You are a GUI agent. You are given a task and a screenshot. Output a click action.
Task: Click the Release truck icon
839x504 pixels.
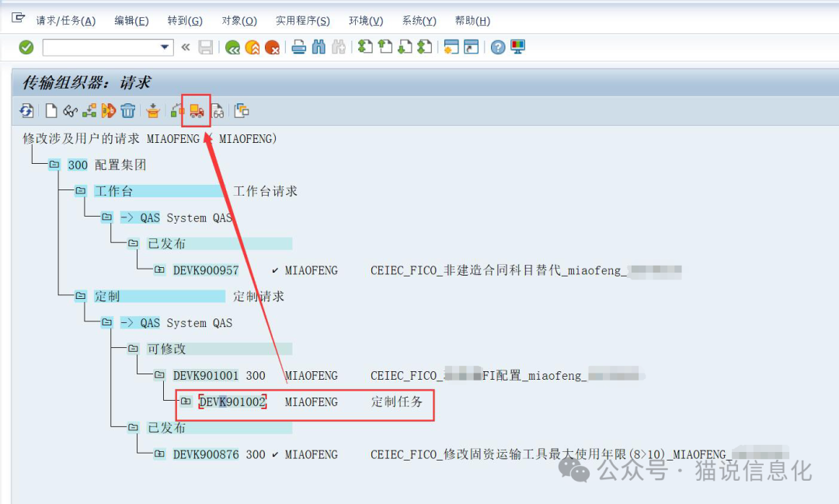point(197,111)
